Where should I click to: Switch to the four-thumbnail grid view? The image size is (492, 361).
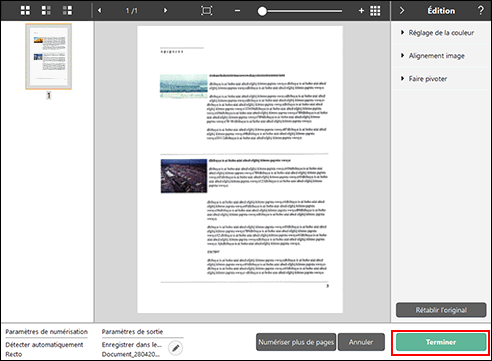click(x=25, y=11)
